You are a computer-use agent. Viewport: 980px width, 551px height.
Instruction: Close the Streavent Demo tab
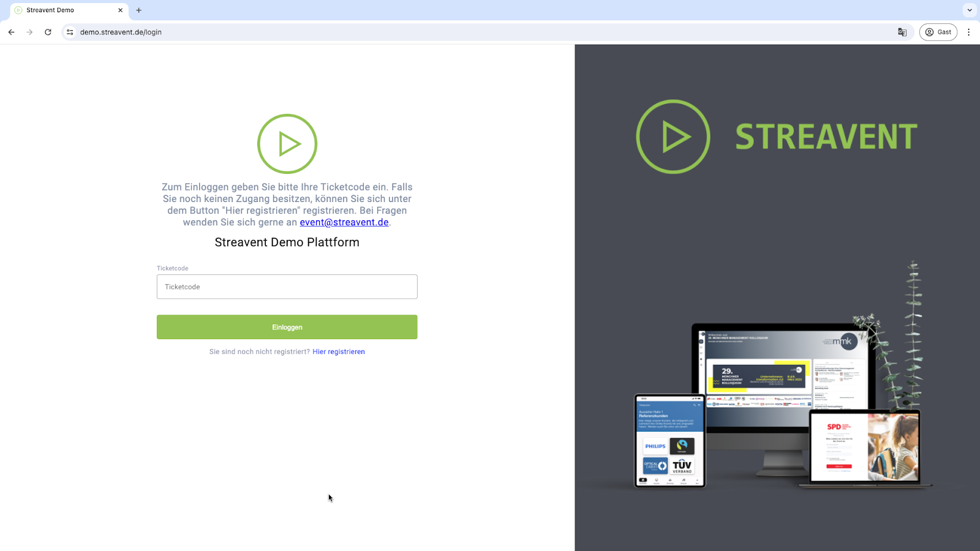tap(120, 10)
